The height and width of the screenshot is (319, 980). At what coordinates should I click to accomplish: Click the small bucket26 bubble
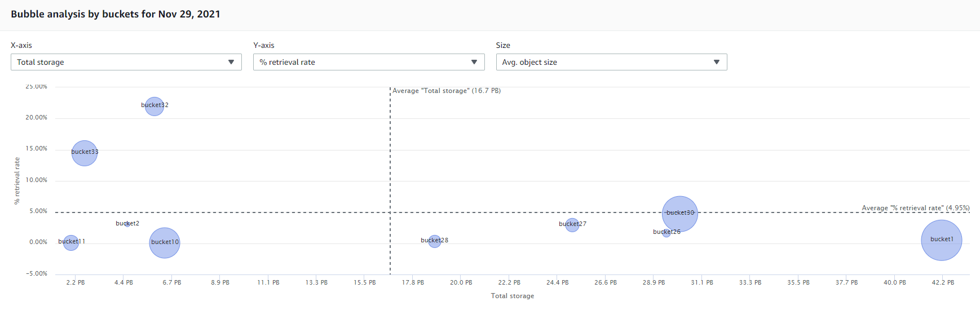[666, 233]
